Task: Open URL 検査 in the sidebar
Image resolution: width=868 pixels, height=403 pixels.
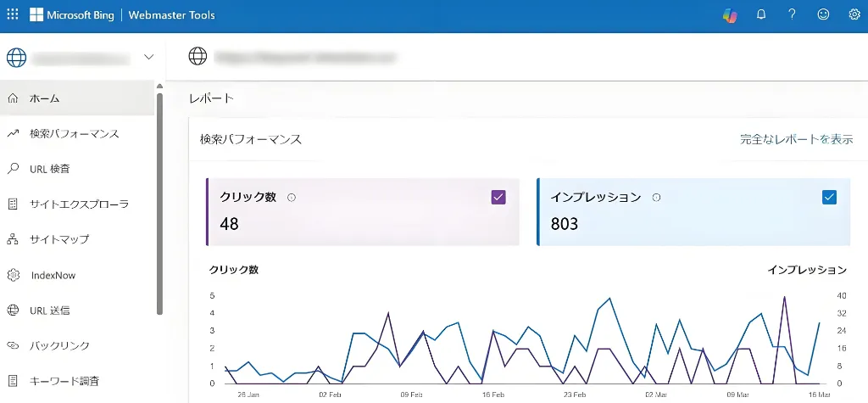Action: tap(49, 169)
